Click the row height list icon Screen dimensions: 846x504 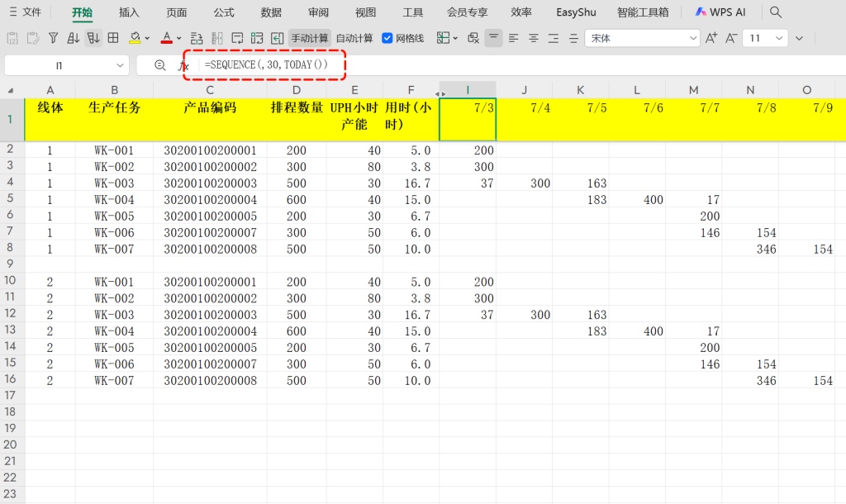click(x=197, y=38)
